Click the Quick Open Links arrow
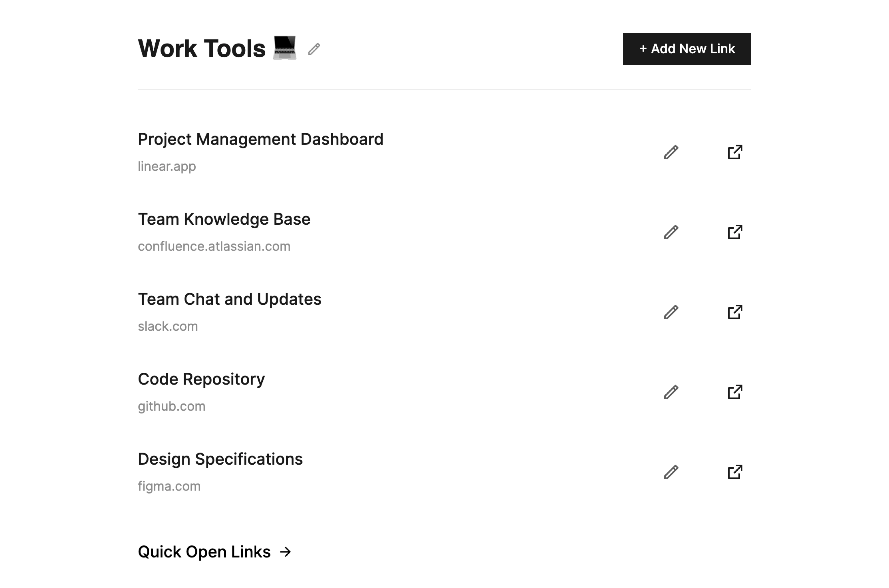This screenshot has width=889, height=588. (x=286, y=552)
